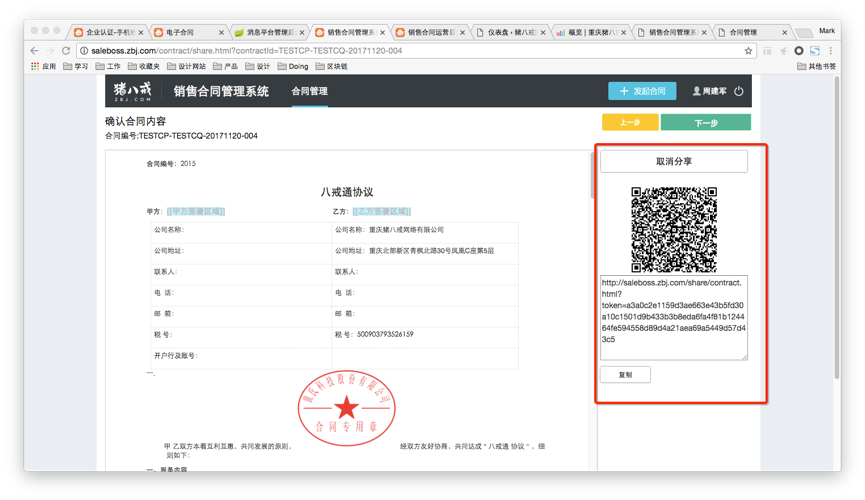The width and height of the screenshot is (865, 500).
Task: Click the 乙方签署区域 placeholder
Action: coord(382,211)
